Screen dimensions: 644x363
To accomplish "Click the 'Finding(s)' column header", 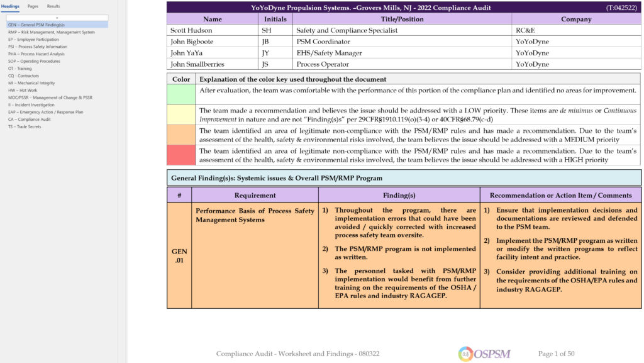I will tap(399, 196).
